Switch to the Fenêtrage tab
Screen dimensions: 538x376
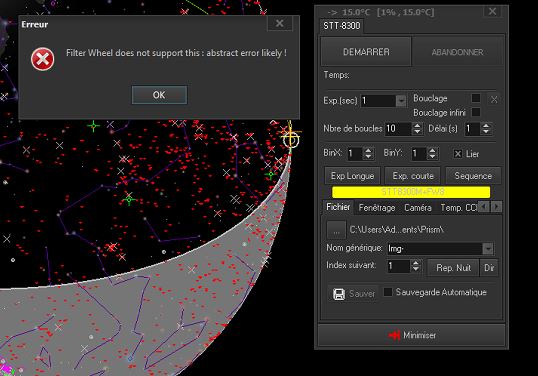(377, 208)
